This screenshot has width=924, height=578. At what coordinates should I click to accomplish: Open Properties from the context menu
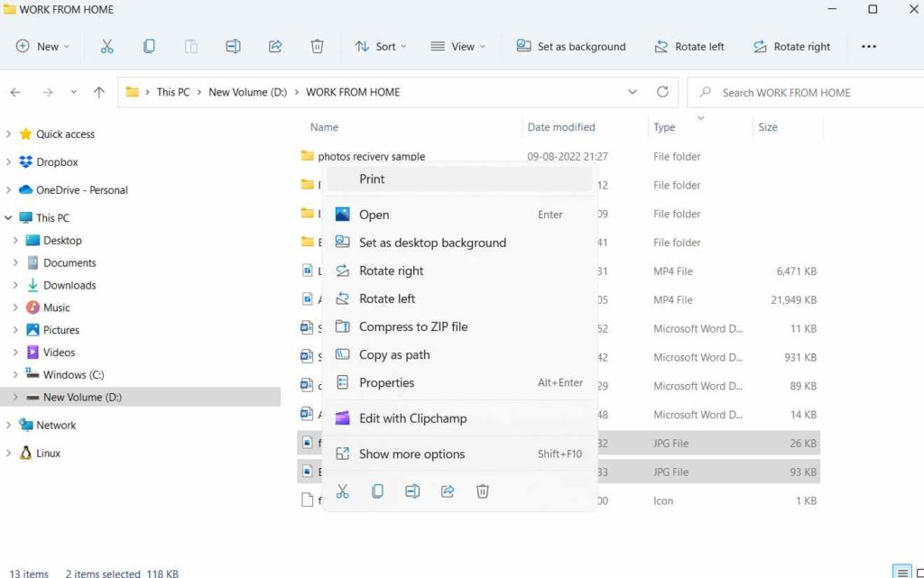point(458,382)
